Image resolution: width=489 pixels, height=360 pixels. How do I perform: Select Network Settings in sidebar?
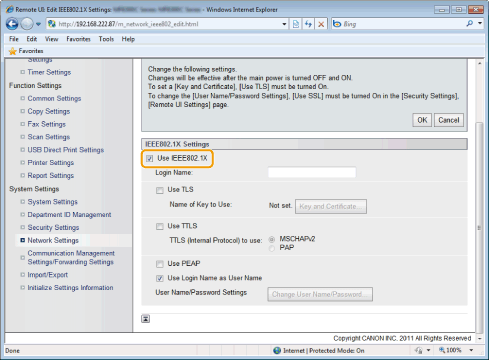pyautogui.click(x=53, y=240)
